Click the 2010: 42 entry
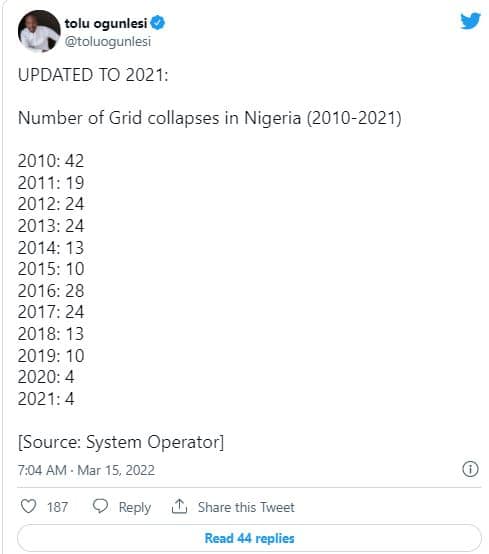This screenshot has height=554, width=489. [51, 161]
